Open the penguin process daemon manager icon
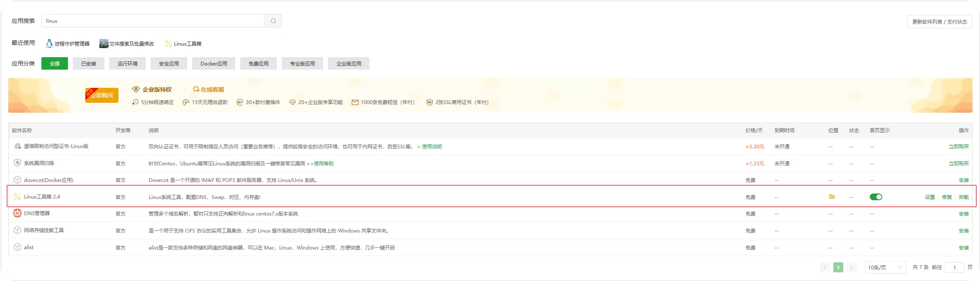This screenshot has height=281, width=980. click(49, 44)
